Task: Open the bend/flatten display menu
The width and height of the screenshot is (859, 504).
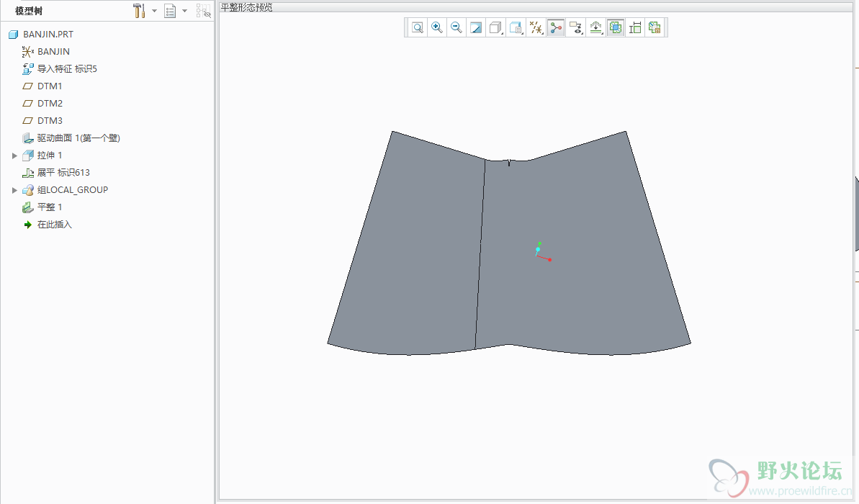Action: (x=596, y=28)
